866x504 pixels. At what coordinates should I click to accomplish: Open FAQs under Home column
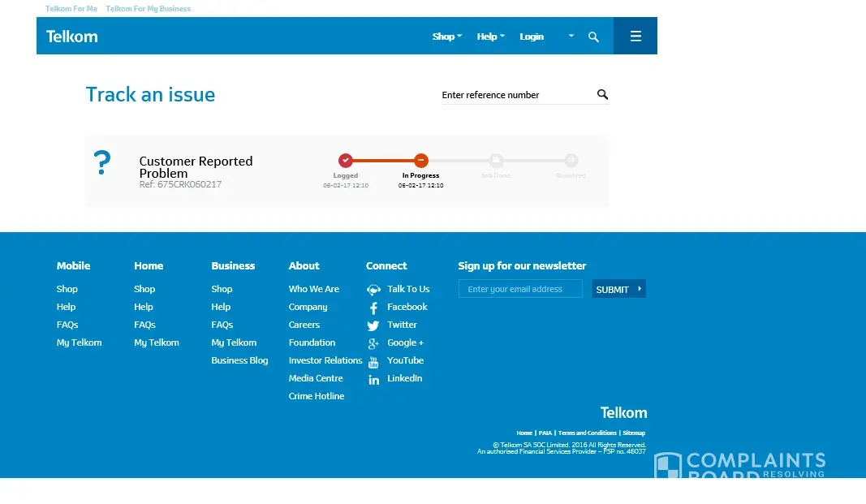(x=144, y=325)
